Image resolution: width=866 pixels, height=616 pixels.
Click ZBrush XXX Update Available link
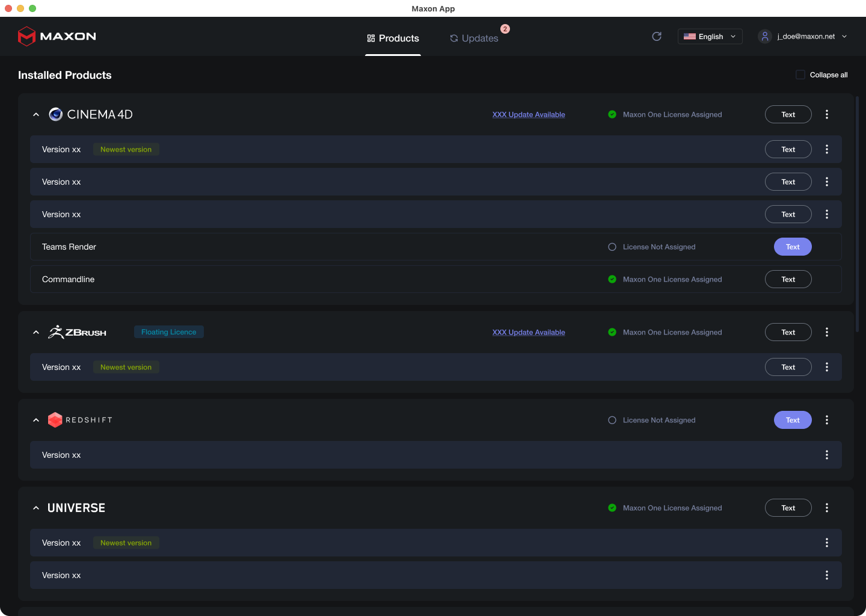click(x=529, y=332)
